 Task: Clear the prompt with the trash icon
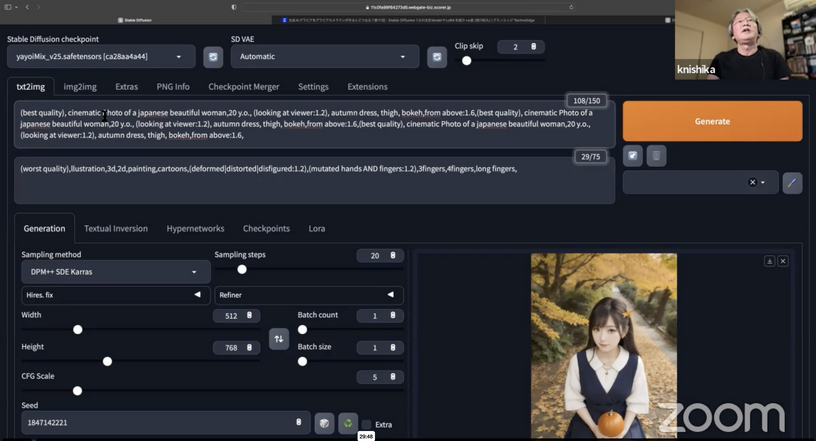(656, 156)
